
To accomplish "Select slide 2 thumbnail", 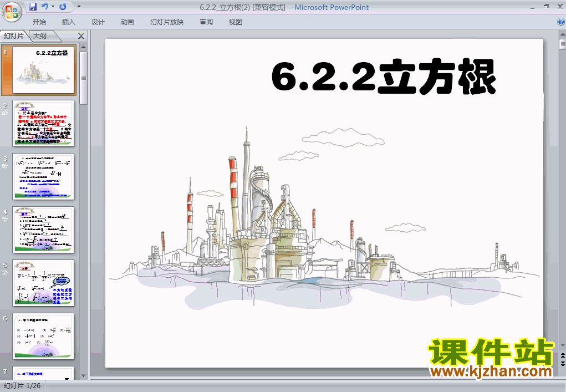I will click(x=43, y=124).
